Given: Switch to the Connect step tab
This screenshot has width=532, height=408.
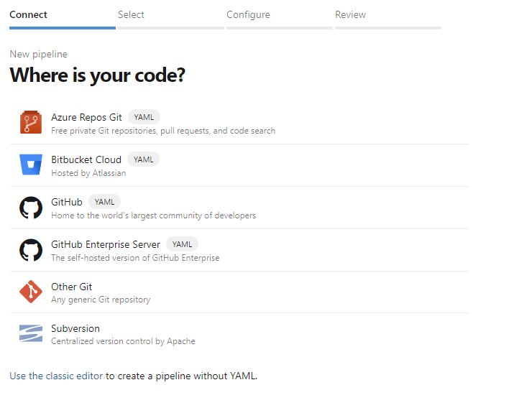Looking at the screenshot, I should 63,19.
